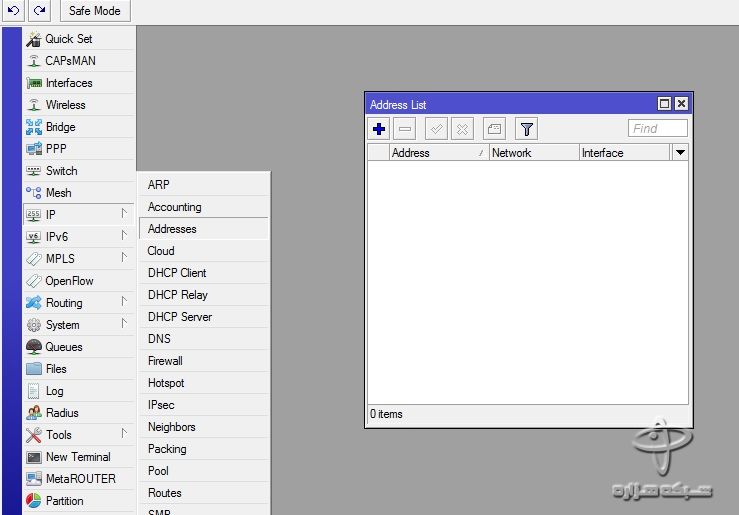Screen dimensions: 739x515
Task: Open New Terminal console icon
Action: 33,457
